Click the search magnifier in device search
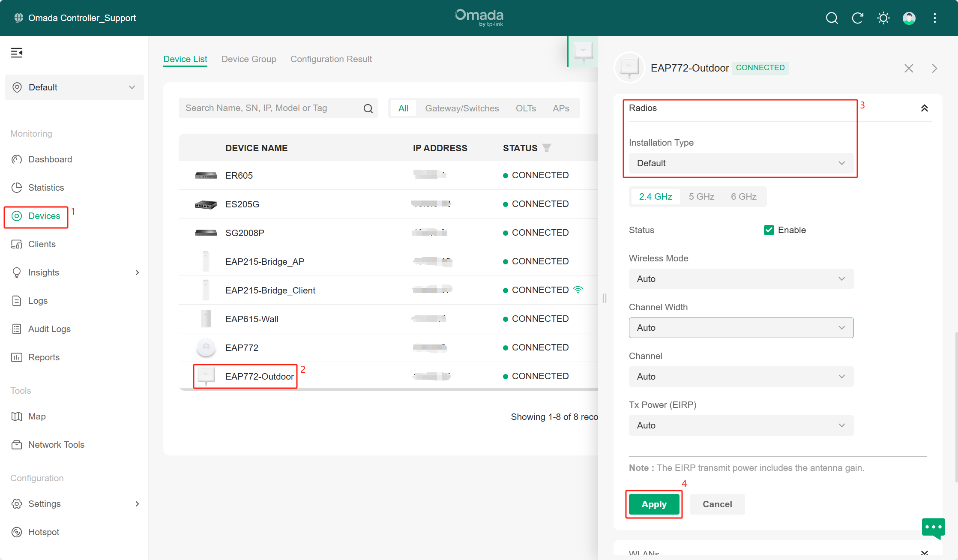 (x=368, y=108)
